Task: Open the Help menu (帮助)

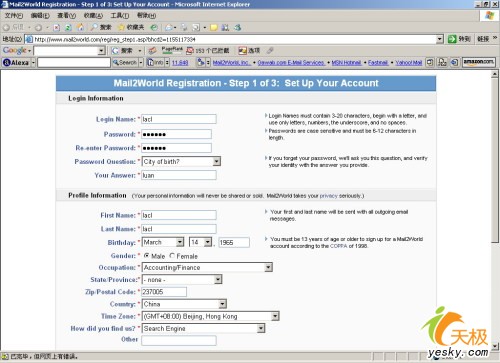Action: pyautogui.click(x=147, y=15)
